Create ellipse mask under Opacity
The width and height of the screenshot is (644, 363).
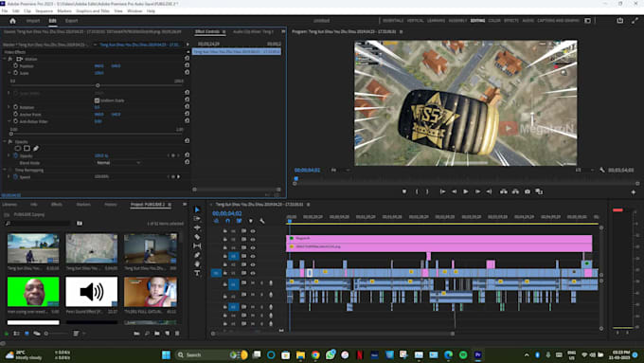18,149
